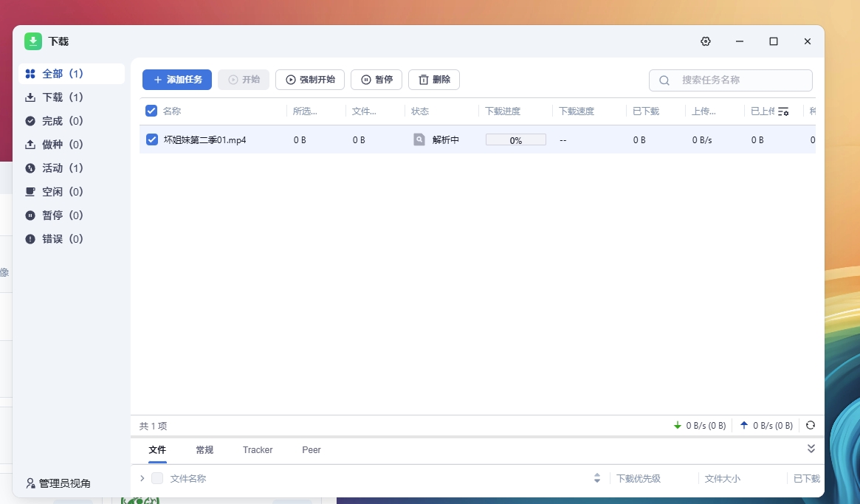Sort files using 文件名称 sort arrows
Screen dimensions: 860x504
(596, 478)
